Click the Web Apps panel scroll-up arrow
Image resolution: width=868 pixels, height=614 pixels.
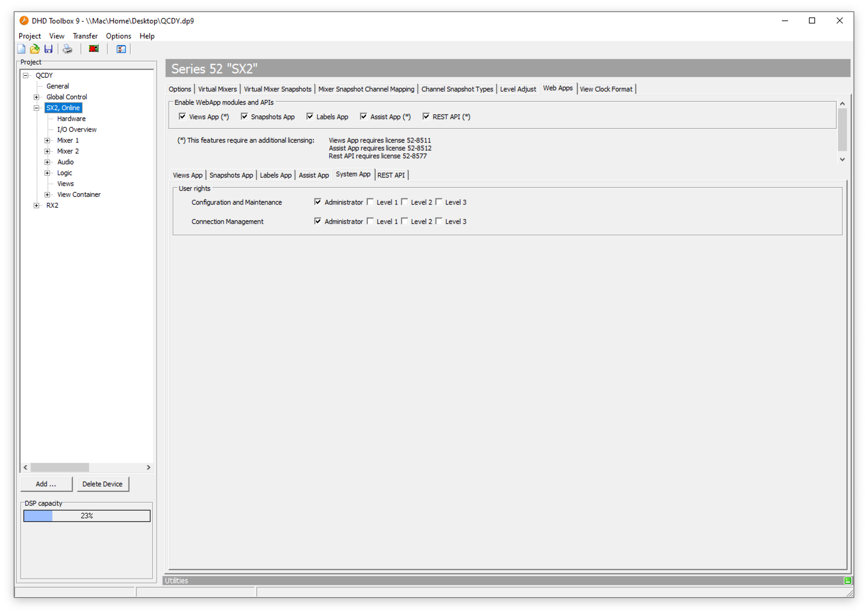pyautogui.click(x=842, y=104)
